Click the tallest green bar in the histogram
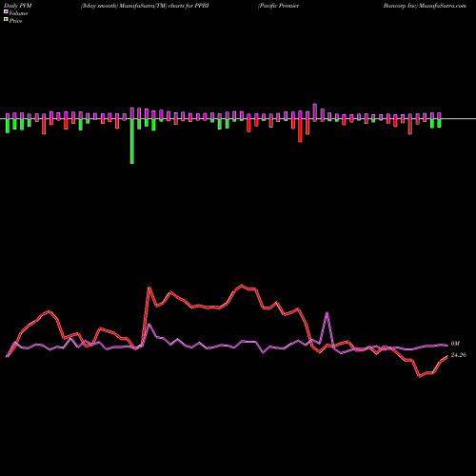This screenshot has width=476, height=476. tap(132, 141)
